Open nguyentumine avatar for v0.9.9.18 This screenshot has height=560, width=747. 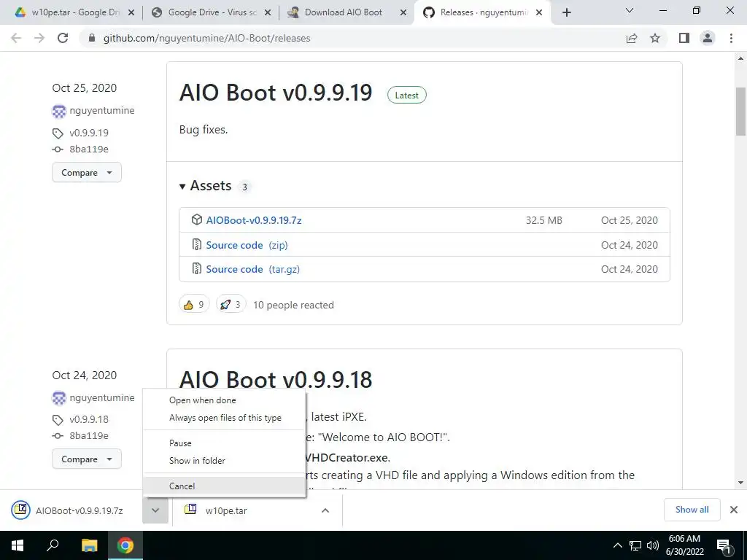(x=59, y=398)
